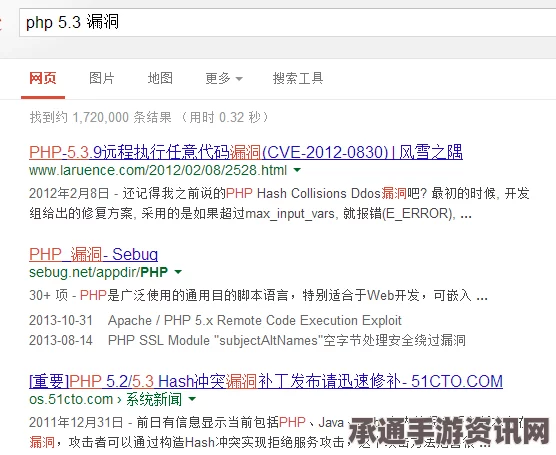Open 搜索工具 options
This screenshot has width=556, height=455.
[x=298, y=78]
